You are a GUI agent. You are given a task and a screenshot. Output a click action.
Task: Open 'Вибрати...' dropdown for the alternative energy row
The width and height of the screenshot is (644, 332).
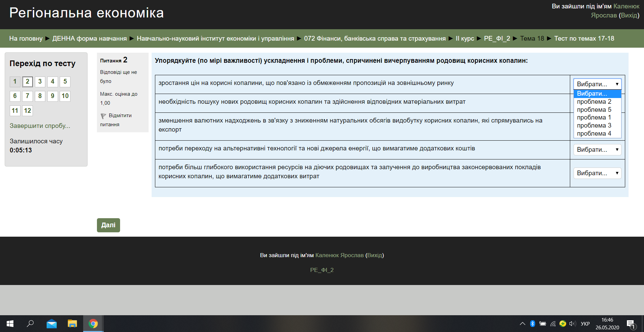pos(597,150)
